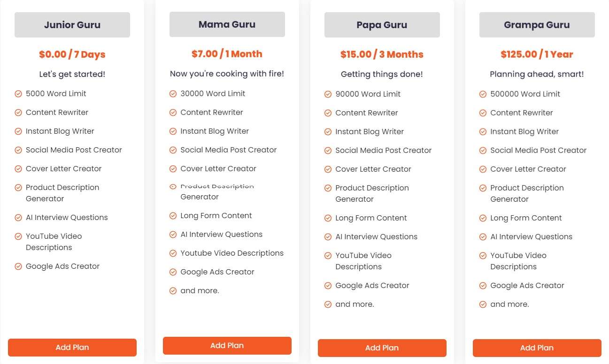This screenshot has width=609, height=364.
Task: Click the checkmark next to Cover Letter Creator in Grampa Guru
Action: tap(482, 169)
